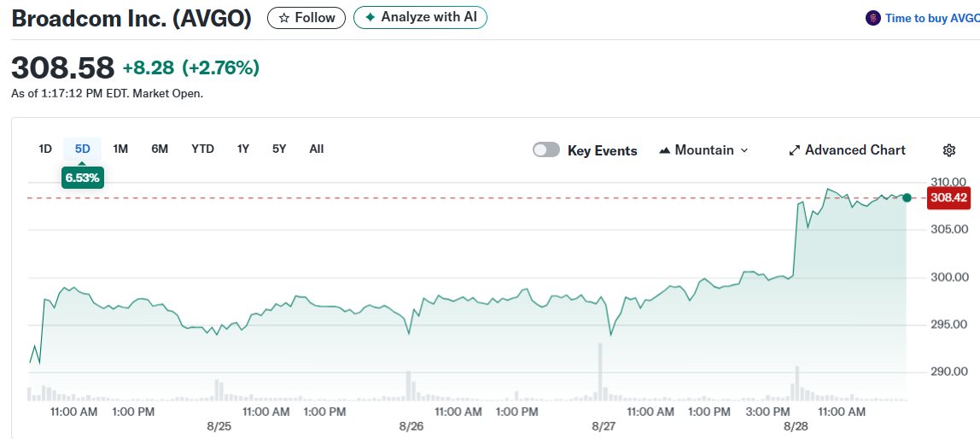
Task: Open chart settings gear icon
Action: tap(948, 150)
